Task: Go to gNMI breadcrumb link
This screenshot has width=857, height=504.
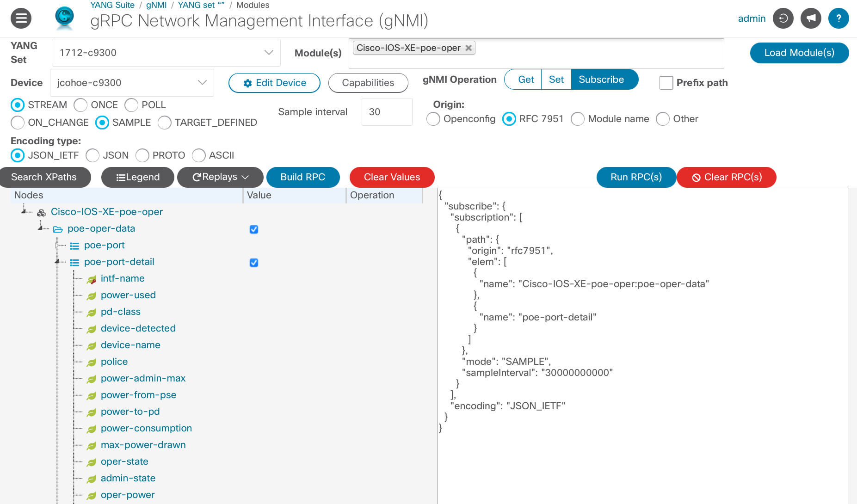Action: [156, 5]
